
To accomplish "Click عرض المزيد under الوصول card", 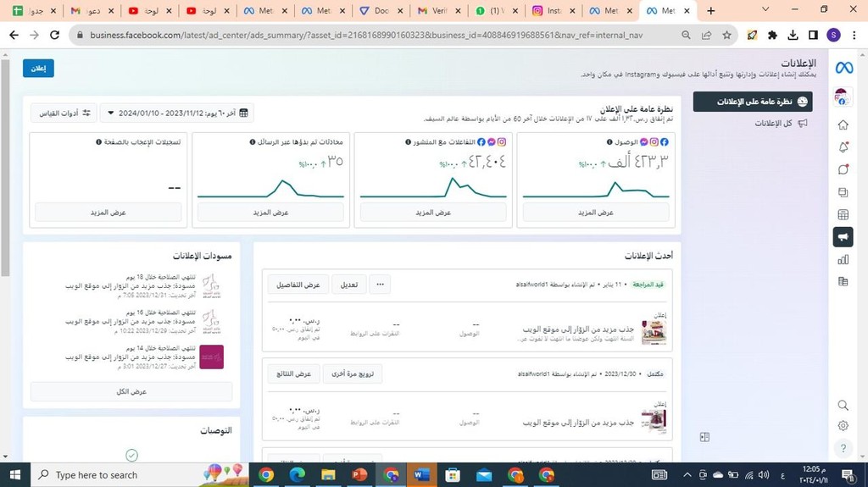I will [596, 213].
